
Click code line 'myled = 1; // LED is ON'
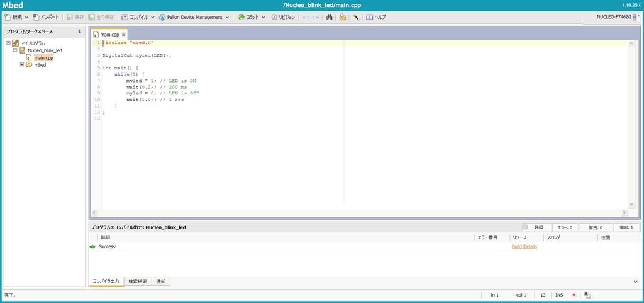161,81
